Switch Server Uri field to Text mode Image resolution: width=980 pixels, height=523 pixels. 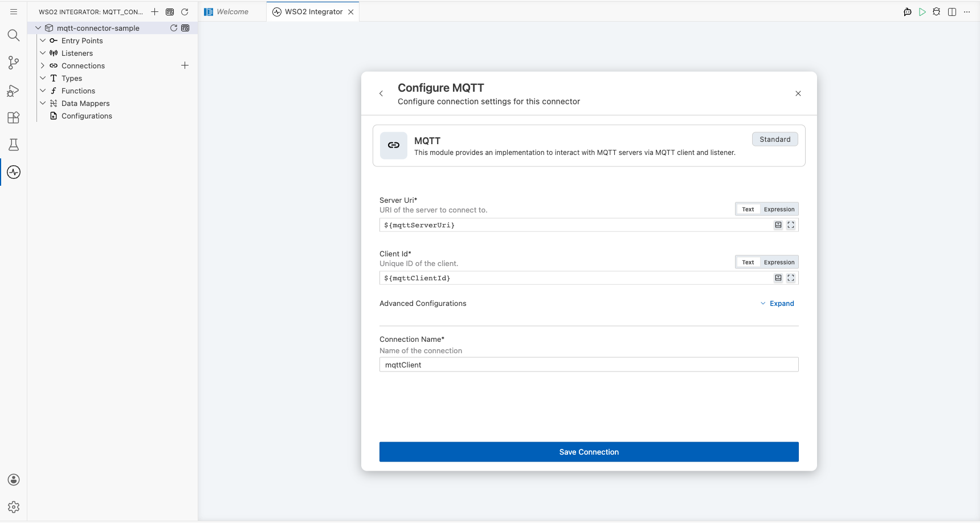tap(748, 209)
